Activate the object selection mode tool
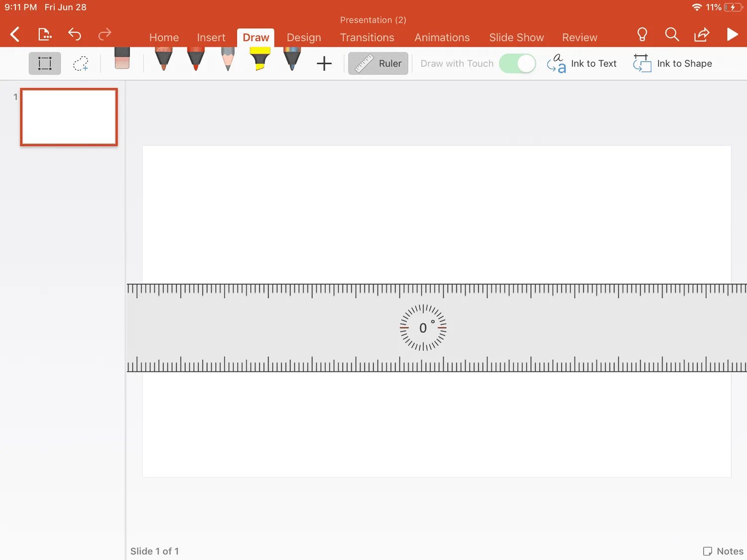747x560 pixels. click(45, 64)
